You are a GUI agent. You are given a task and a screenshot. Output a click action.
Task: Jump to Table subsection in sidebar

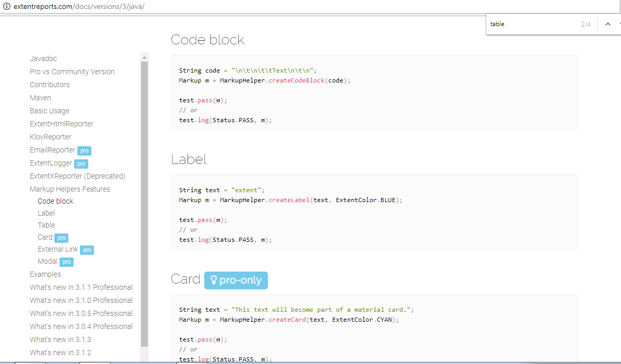click(46, 225)
